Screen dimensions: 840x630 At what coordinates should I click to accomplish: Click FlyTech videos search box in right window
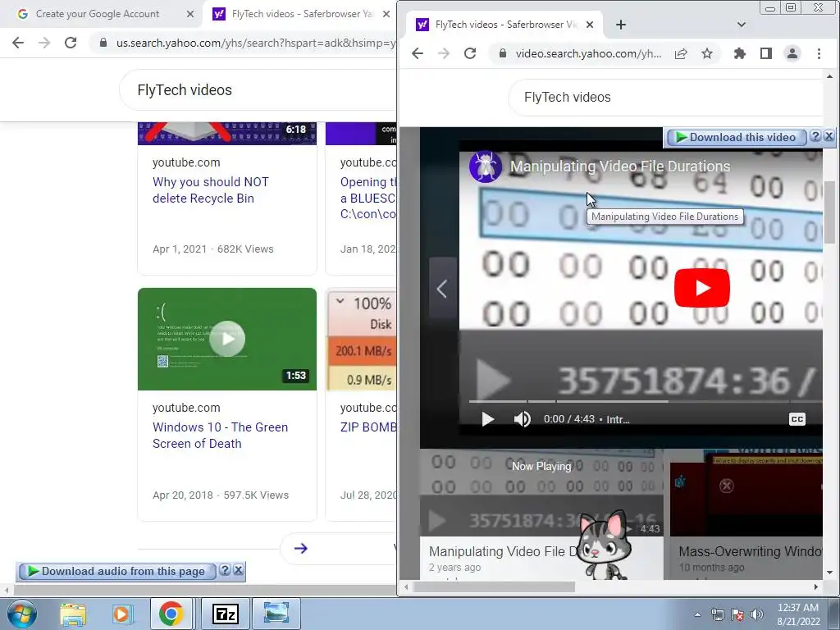pos(664,97)
